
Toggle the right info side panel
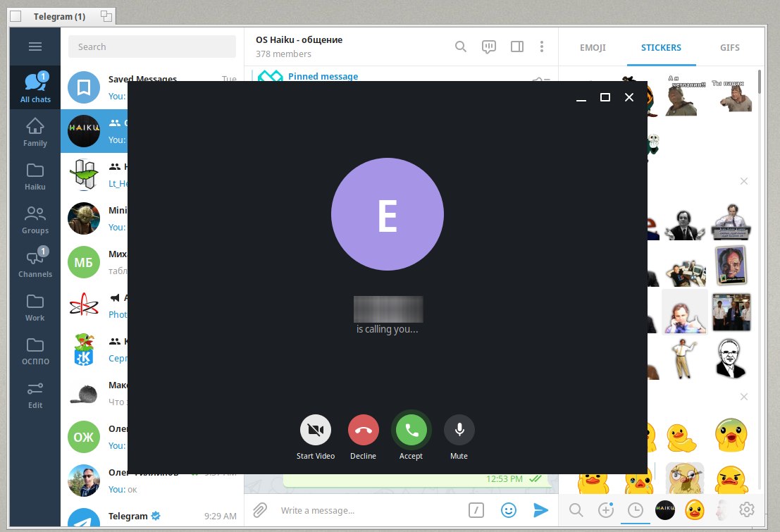coord(517,47)
